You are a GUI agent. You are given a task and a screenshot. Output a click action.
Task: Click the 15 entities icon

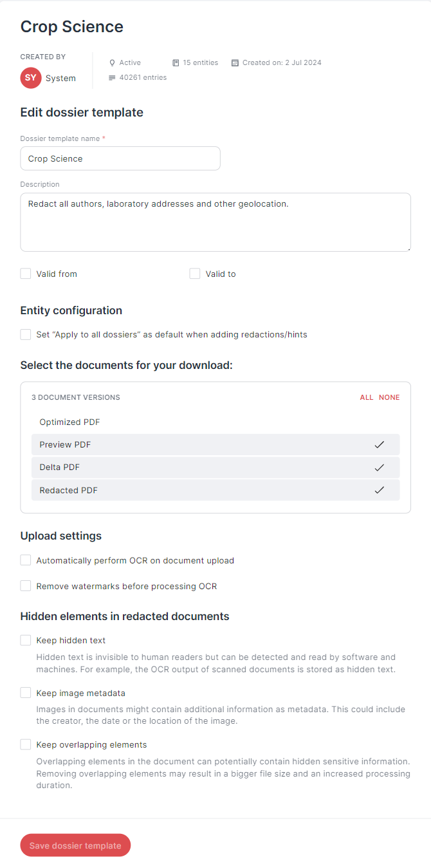click(176, 63)
